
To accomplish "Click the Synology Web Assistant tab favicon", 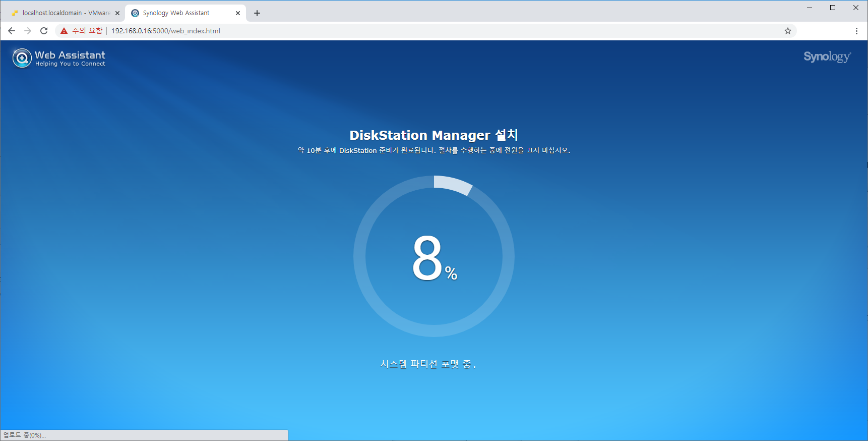I will point(135,13).
